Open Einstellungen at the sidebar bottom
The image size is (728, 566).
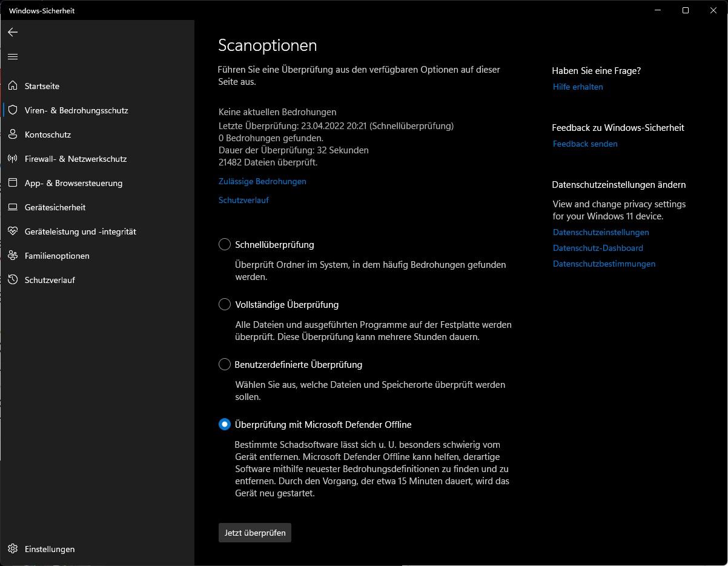[50, 549]
